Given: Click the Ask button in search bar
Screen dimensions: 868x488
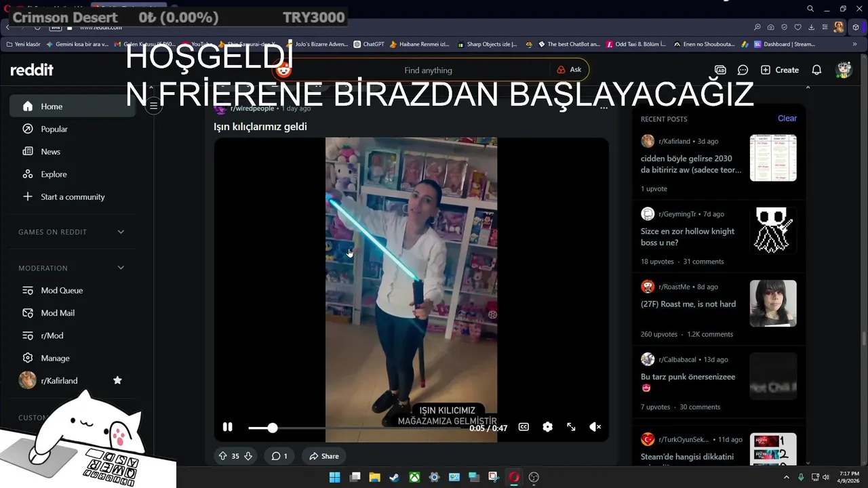Looking at the screenshot, I should (x=569, y=70).
